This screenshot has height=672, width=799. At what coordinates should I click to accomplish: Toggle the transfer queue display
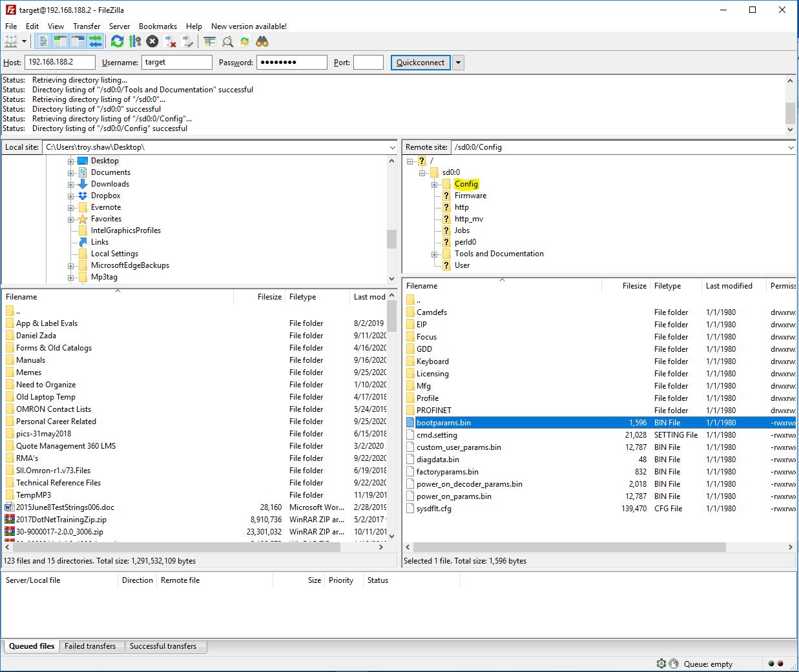coord(96,41)
